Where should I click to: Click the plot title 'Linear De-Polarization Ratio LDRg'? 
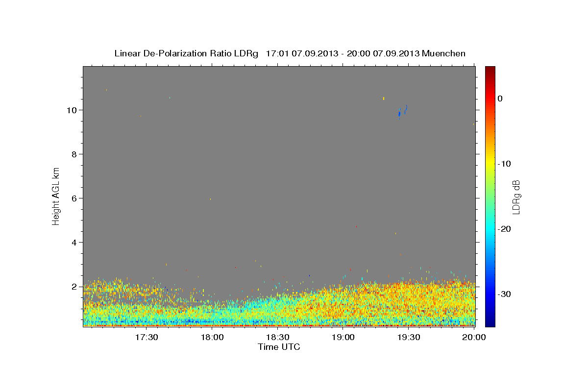click(x=186, y=53)
